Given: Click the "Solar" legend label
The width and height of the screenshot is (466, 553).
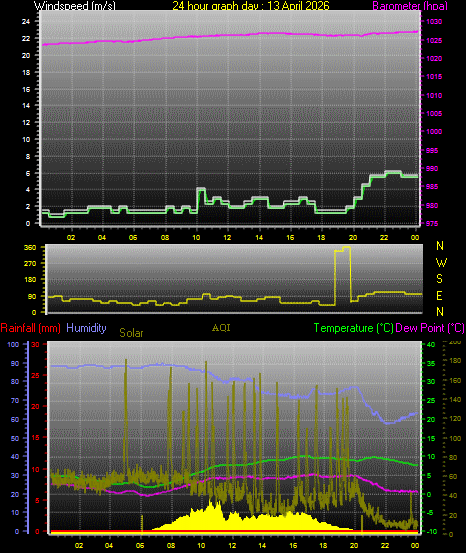Looking at the screenshot, I should coord(131,333).
